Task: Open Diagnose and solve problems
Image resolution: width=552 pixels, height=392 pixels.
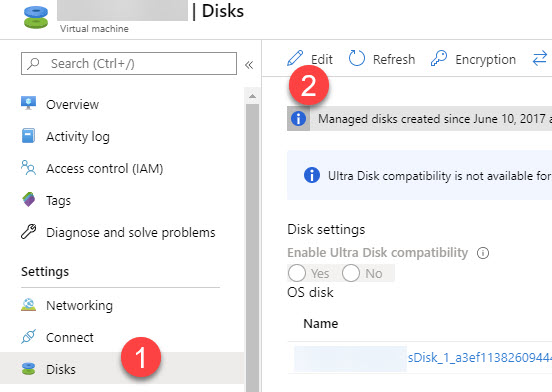Action: coord(131,233)
